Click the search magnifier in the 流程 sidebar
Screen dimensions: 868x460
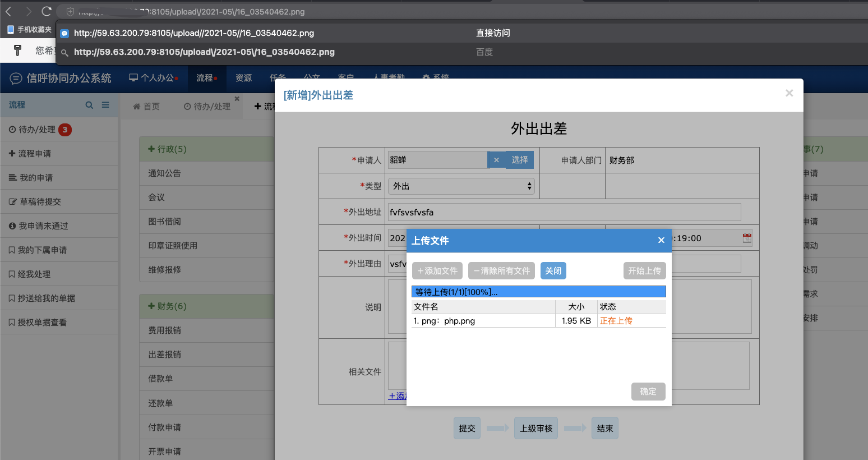89,105
